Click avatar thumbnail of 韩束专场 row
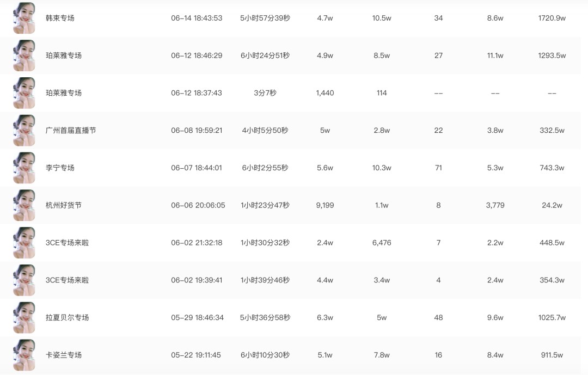This screenshot has width=588, height=375. pos(24,18)
